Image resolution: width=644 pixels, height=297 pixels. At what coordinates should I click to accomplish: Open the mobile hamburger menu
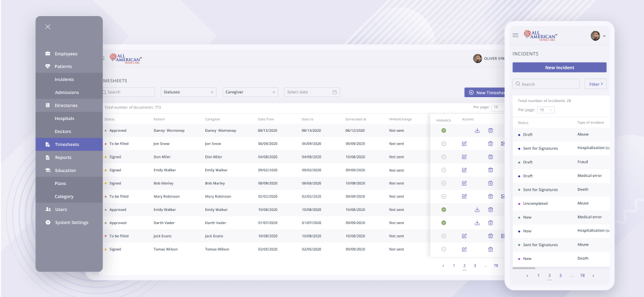click(x=515, y=35)
